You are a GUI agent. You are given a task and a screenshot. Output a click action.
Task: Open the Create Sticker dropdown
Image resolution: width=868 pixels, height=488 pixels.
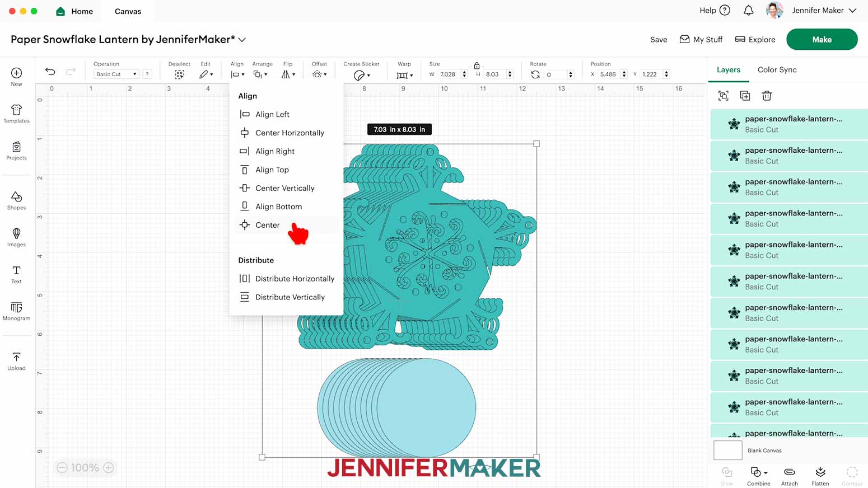(362, 75)
